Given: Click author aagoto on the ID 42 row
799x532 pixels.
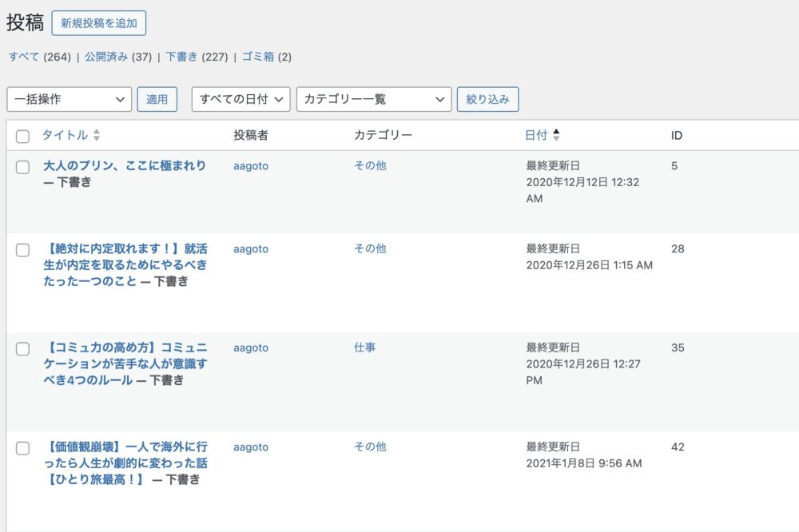Looking at the screenshot, I should click(x=250, y=447).
